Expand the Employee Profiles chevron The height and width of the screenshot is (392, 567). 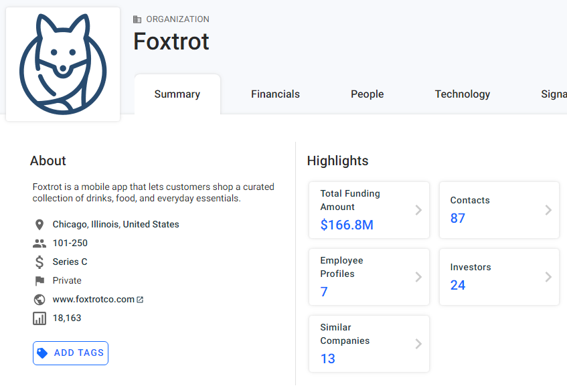tap(418, 277)
